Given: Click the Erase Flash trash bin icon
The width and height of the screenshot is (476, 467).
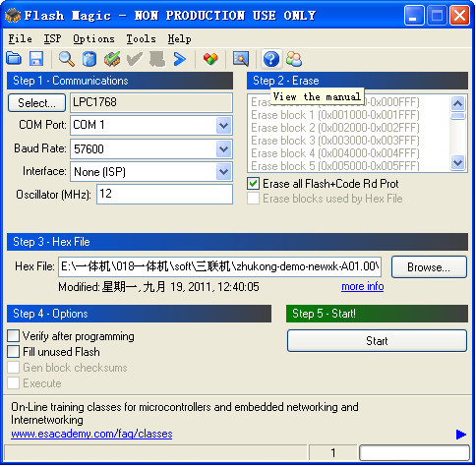Looking at the screenshot, I should tap(89, 59).
